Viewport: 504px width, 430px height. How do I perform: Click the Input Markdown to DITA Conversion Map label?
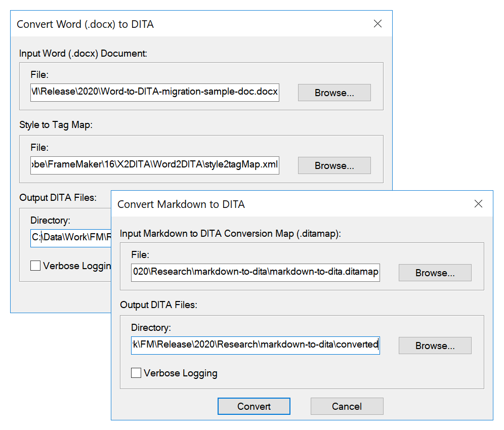click(x=230, y=233)
